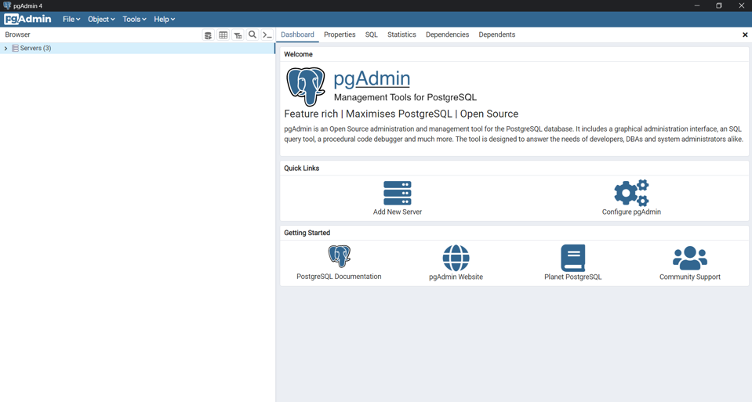Open the PostgreSQL Documentation elephant icon

click(339, 256)
